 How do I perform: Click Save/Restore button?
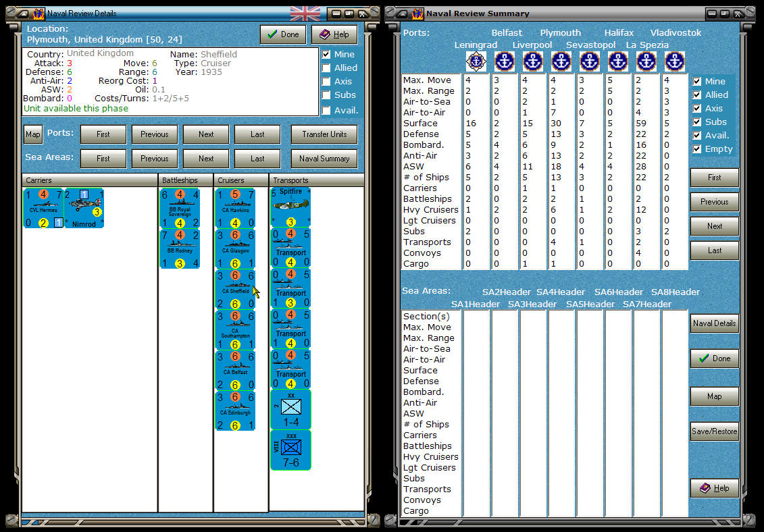714,431
